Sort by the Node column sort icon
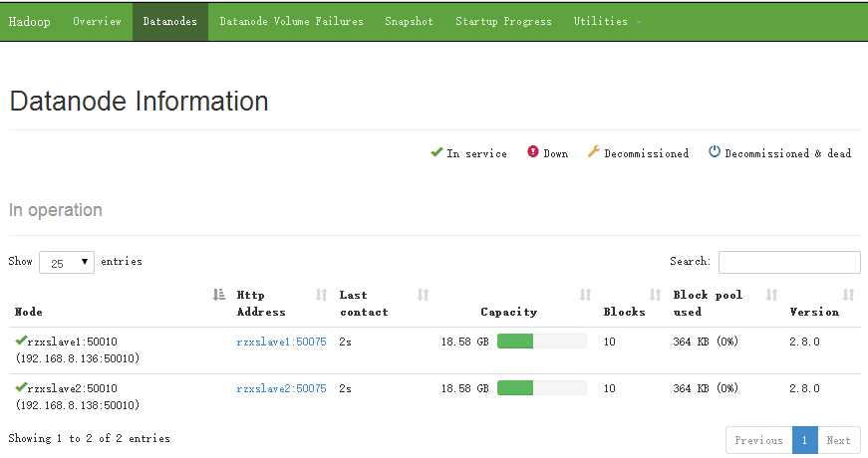Viewport: 868px width, 458px height. tap(218, 295)
